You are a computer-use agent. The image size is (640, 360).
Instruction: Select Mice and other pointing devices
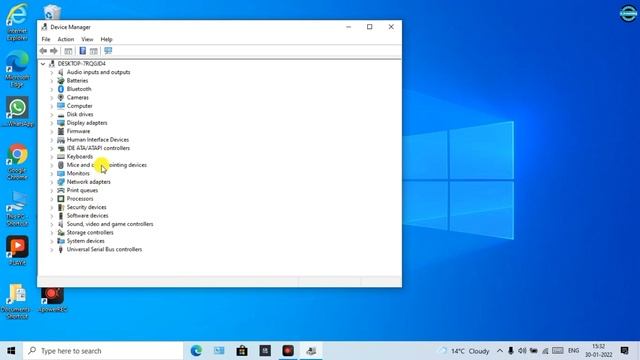[107, 165]
